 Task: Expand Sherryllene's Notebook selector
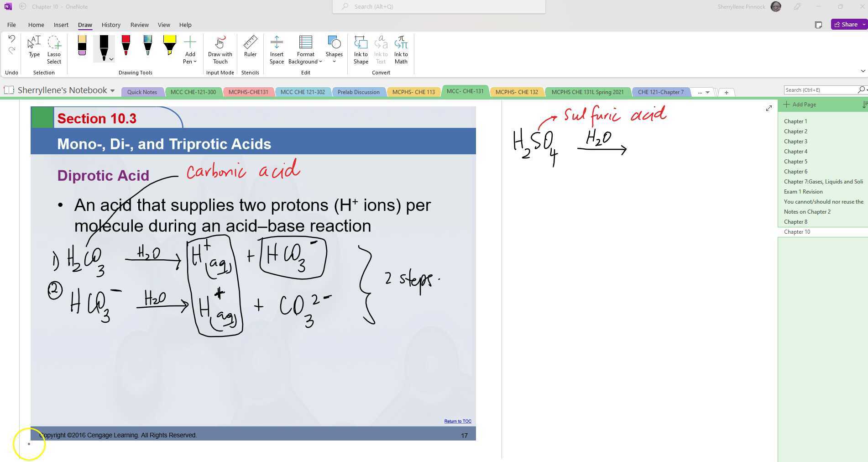(x=113, y=90)
